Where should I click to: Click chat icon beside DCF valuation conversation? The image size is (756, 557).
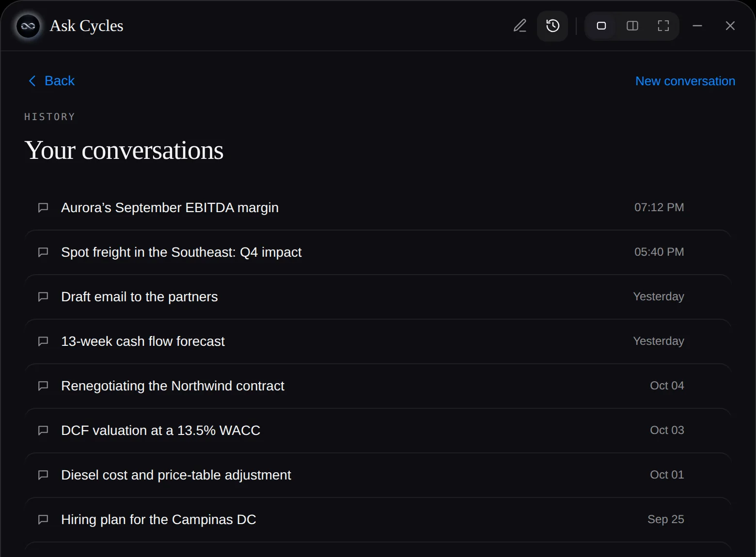click(43, 431)
